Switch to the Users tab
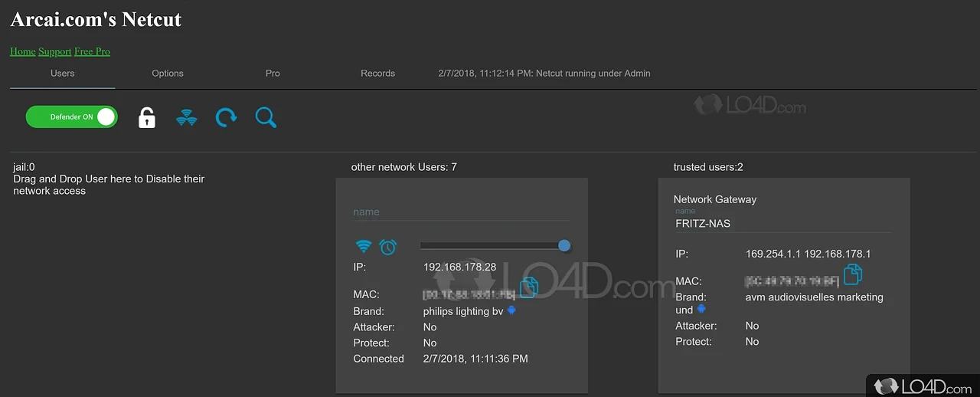Screen dimensions: 980x397 (x=63, y=74)
